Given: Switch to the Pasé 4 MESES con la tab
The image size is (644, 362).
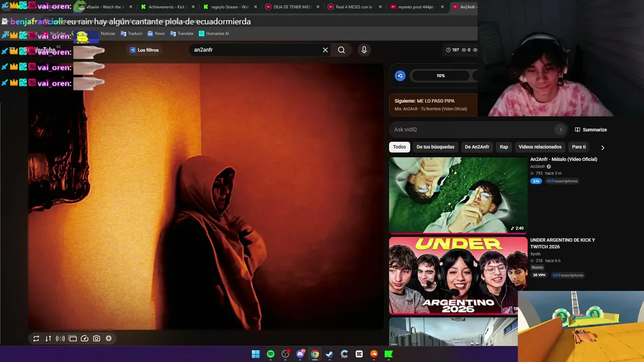Looking at the screenshot, I should (354, 7).
